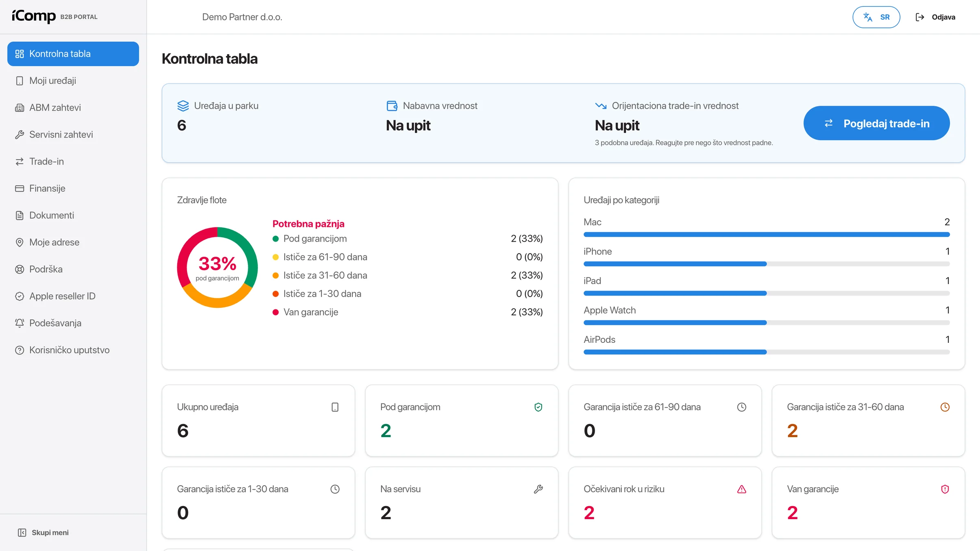Viewport: 980px width, 551px height.
Task: Select Dokumenti from the sidebar
Action: point(73,216)
